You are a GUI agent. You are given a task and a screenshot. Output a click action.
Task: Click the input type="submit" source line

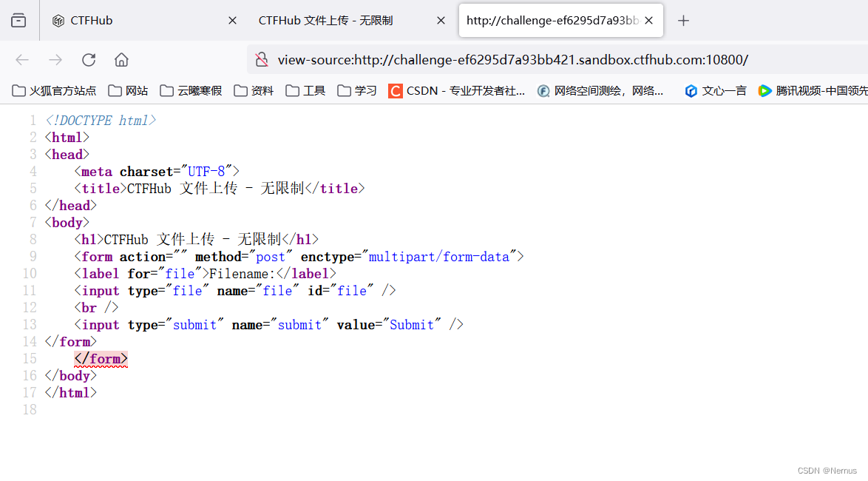tap(268, 325)
